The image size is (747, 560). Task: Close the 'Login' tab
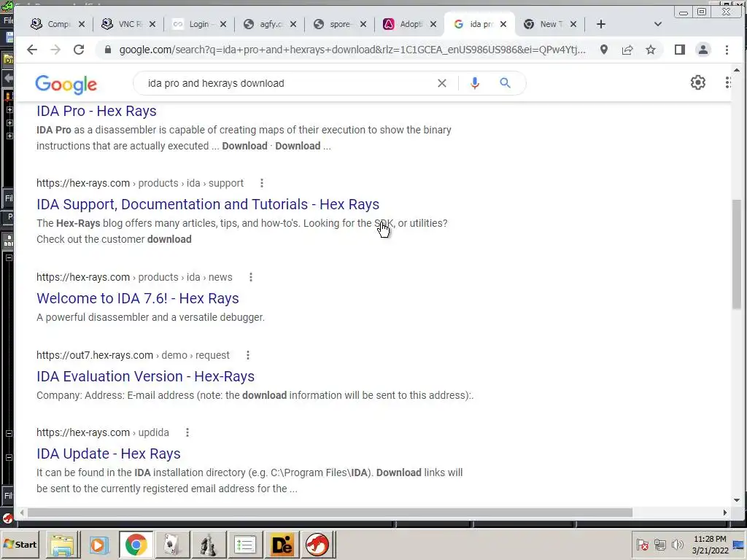223,24
